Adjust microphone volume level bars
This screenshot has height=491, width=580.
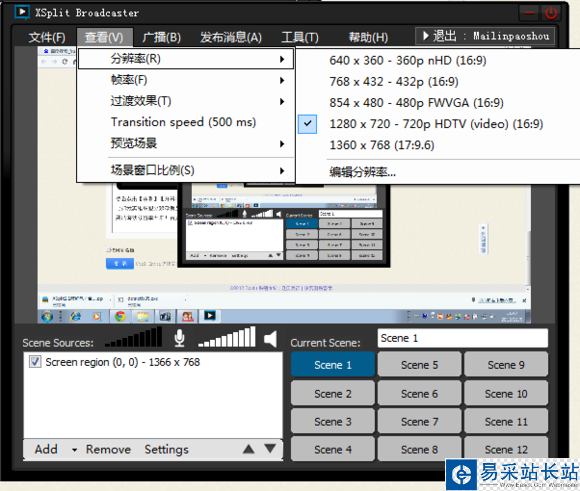point(134,337)
